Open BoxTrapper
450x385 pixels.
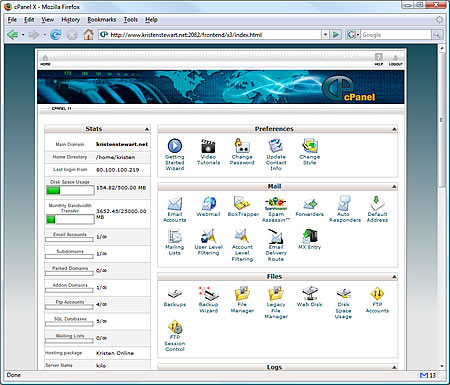242,204
